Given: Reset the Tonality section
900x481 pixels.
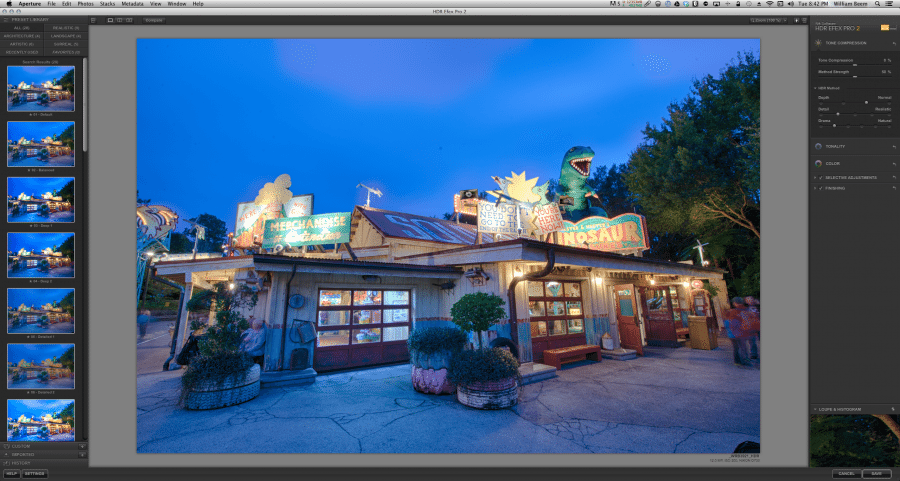Looking at the screenshot, I should coord(894,146).
